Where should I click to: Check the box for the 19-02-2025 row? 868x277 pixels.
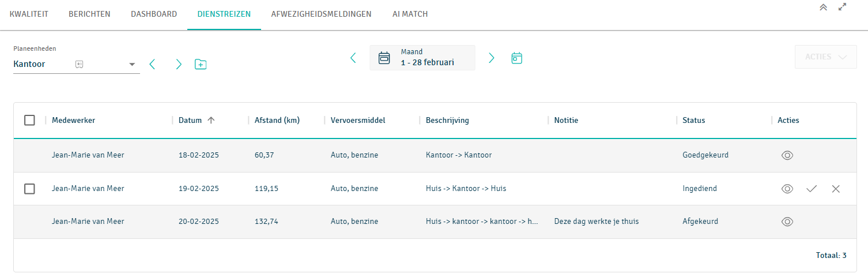29,189
